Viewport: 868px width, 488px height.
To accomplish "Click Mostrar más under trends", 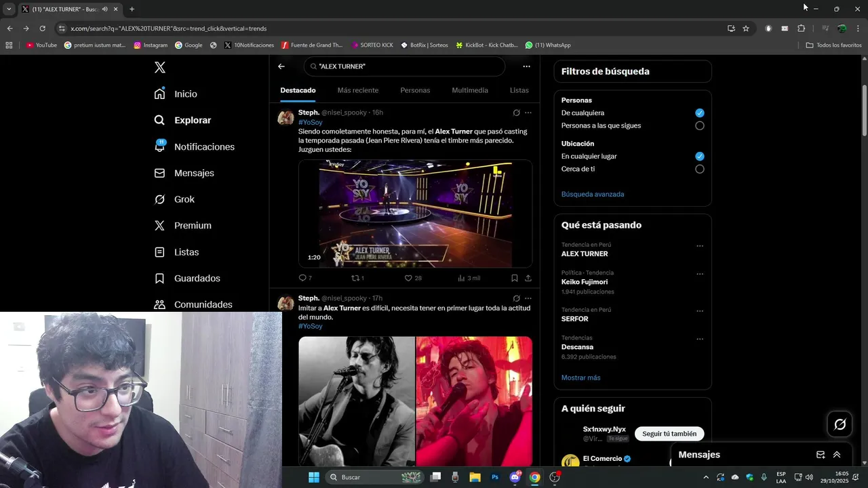I will 580,378.
